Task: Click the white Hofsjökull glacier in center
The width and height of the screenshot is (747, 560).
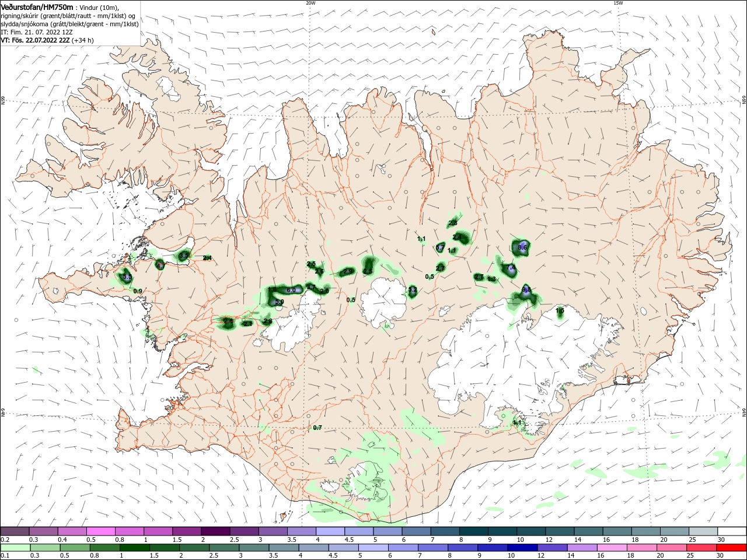Action: [x=383, y=302]
